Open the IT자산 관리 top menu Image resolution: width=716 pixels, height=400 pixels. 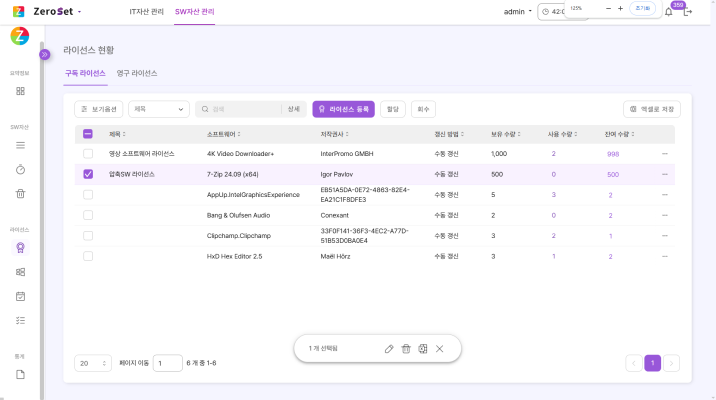pyautogui.click(x=148, y=11)
